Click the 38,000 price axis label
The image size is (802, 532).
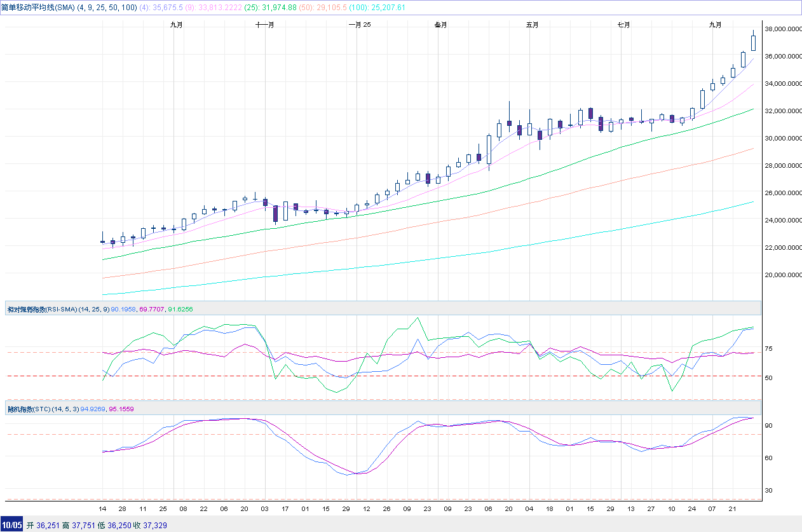point(781,29)
